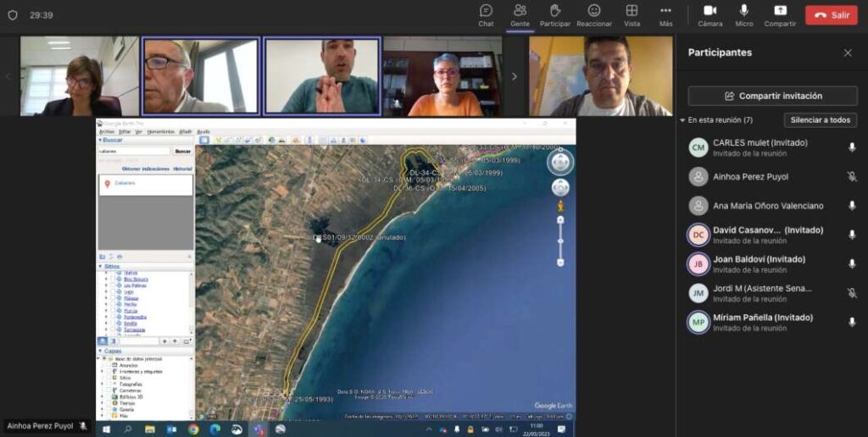Viewport: 868px width, 437px height.
Task: Open the Chat panel
Action: pos(486,14)
